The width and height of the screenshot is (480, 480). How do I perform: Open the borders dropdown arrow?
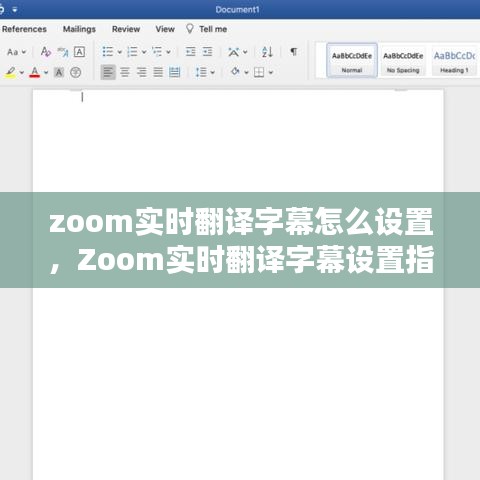coord(271,72)
